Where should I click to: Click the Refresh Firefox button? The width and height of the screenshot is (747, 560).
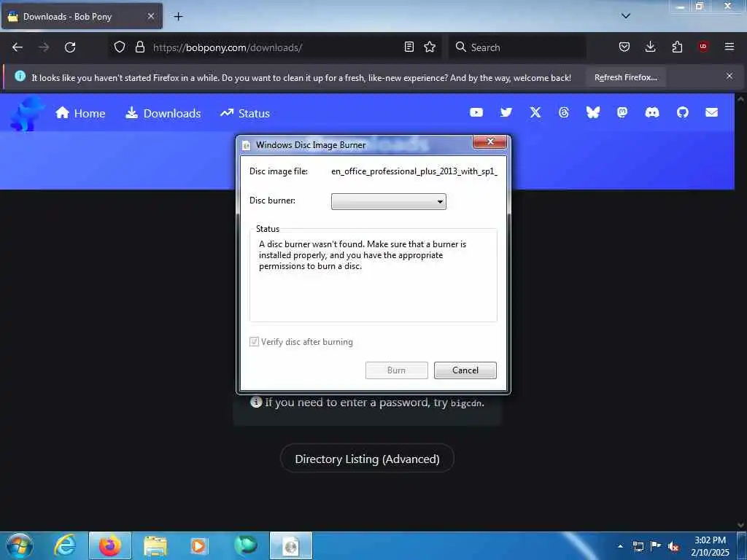click(x=625, y=77)
